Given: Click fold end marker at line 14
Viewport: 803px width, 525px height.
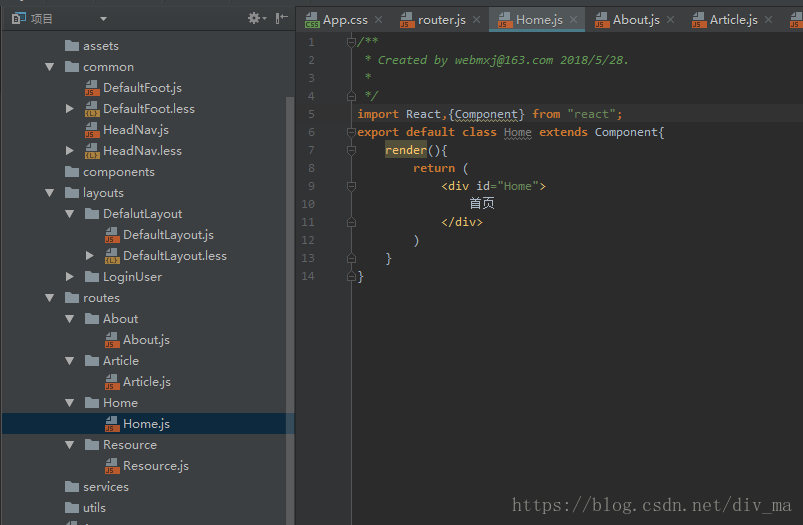Looking at the screenshot, I should [x=351, y=277].
